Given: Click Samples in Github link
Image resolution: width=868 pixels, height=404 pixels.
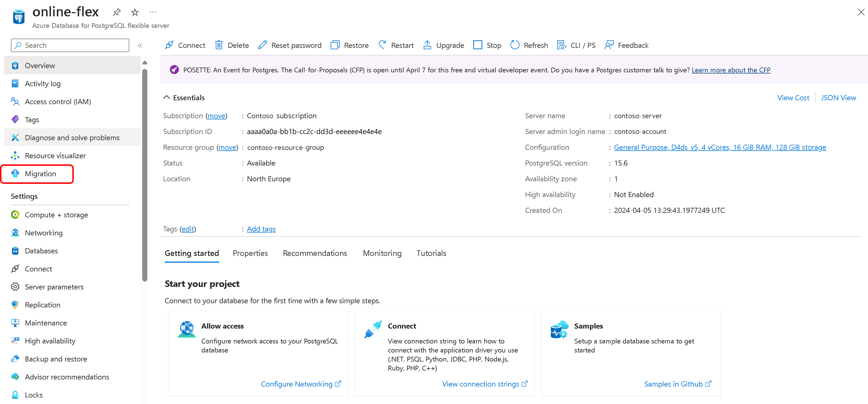Looking at the screenshot, I should click(x=678, y=384).
